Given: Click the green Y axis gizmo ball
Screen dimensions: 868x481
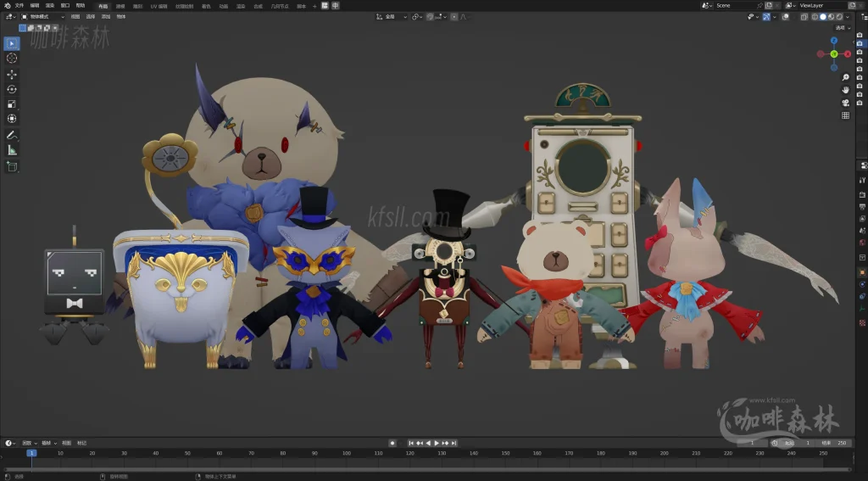Looking at the screenshot, I should click(x=834, y=53).
